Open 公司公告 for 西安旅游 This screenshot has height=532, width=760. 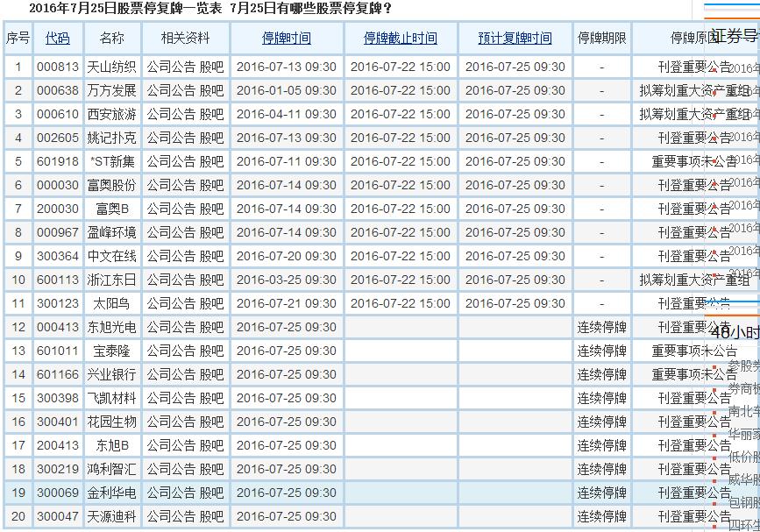(171, 115)
